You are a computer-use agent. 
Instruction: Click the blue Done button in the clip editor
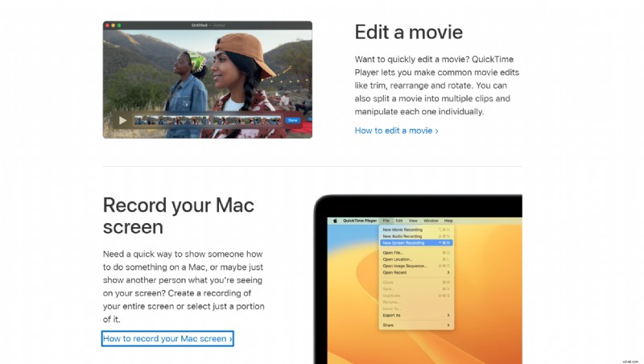click(x=292, y=120)
